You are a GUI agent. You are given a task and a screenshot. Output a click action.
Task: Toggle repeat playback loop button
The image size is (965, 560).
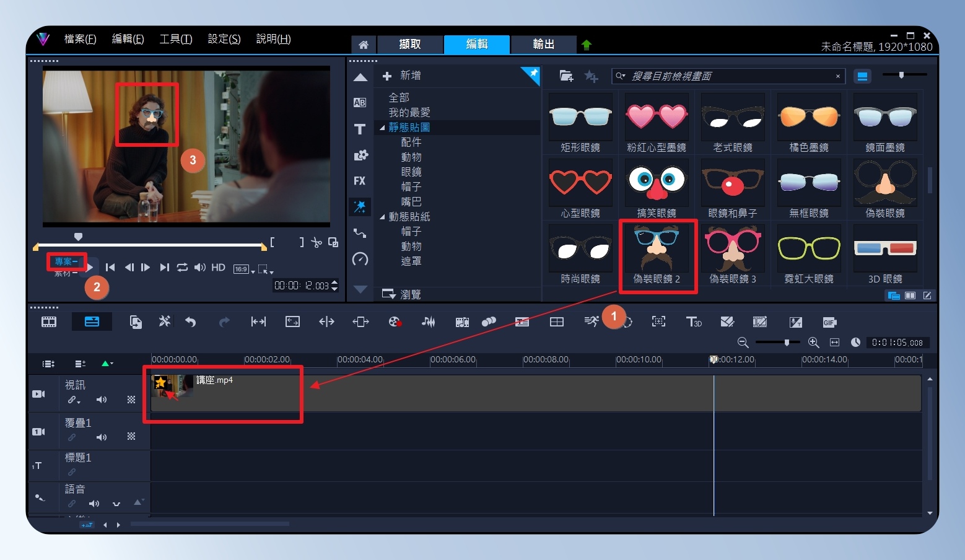coord(182,268)
